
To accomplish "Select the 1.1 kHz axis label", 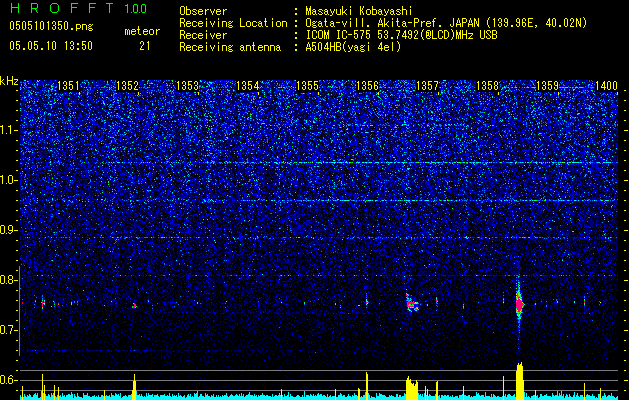I will pos(9,130).
